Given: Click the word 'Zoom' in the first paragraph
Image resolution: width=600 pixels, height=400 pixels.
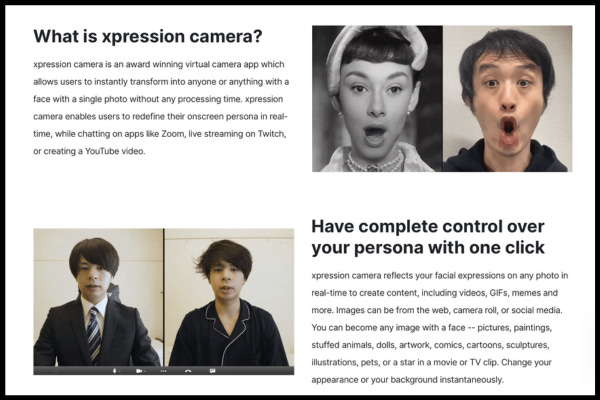Looking at the screenshot, I should pos(173,134).
